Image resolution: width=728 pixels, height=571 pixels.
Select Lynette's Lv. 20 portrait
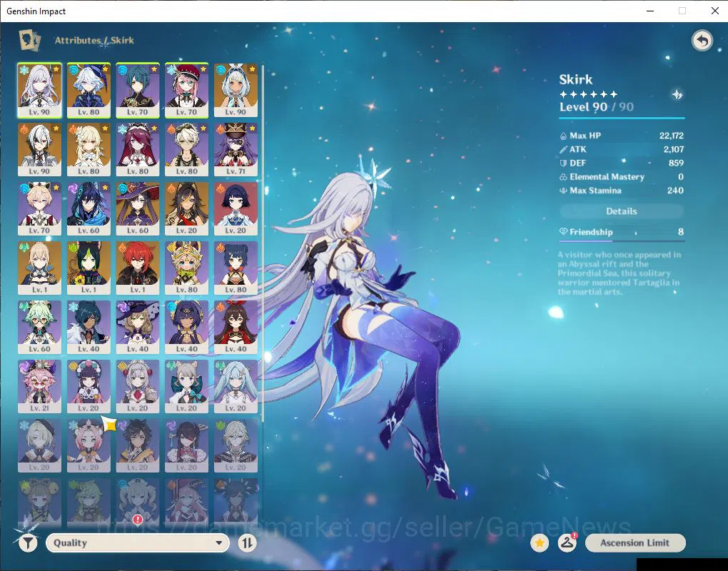click(x=187, y=387)
